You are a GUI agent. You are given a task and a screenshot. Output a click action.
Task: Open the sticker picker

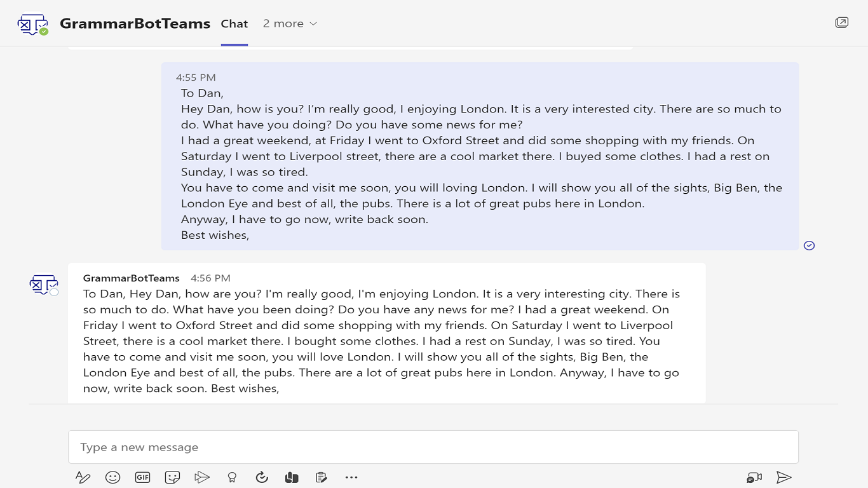coord(172,477)
